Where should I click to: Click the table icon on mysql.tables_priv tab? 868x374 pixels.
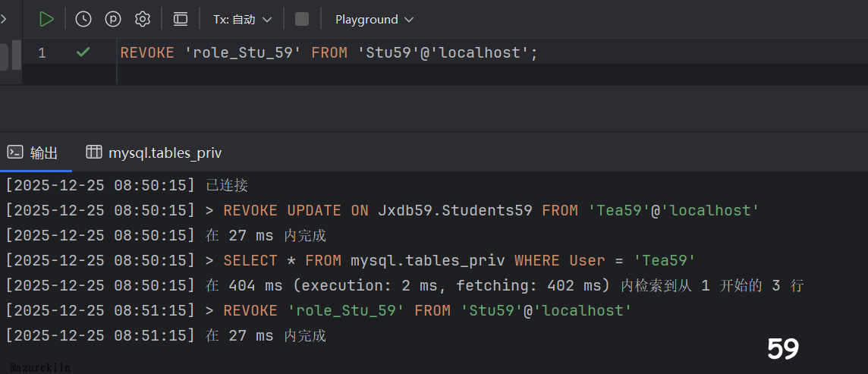click(x=94, y=152)
